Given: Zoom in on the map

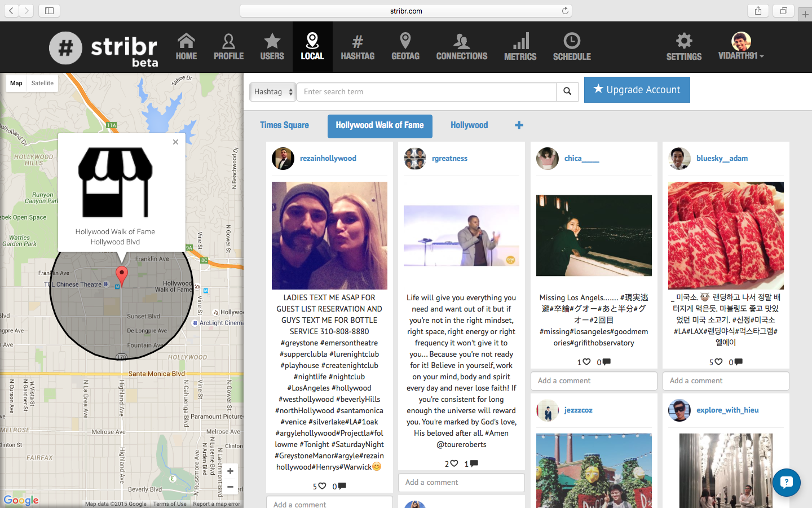Looking at the screenshot, I should coord(230,471).
